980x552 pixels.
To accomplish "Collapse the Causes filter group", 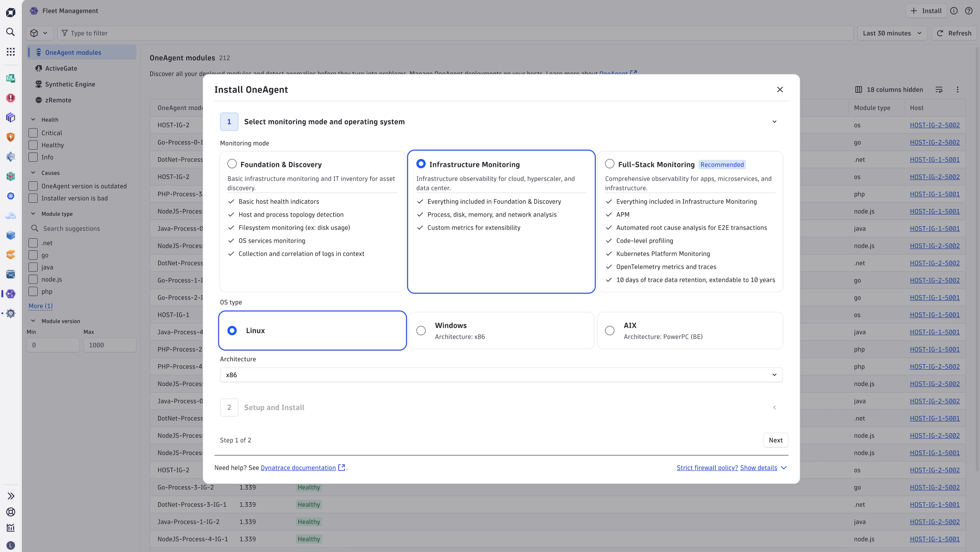I will [33, 173].
